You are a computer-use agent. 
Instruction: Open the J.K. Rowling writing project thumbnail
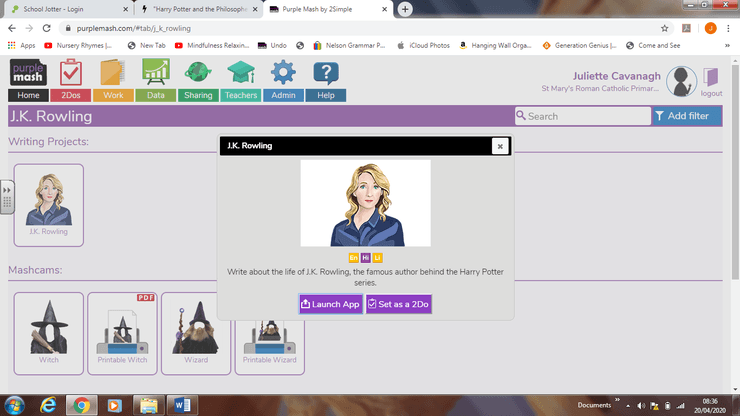click(x=49, y=205)
